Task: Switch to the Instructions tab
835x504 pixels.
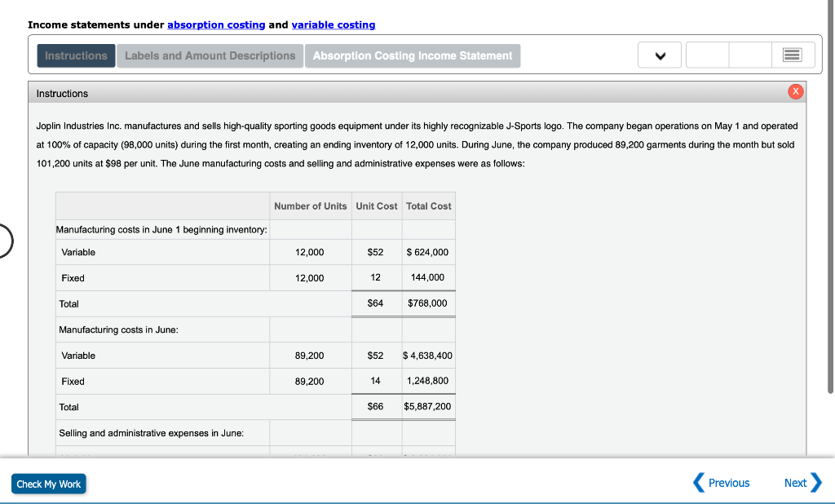Action: (75, 55)
